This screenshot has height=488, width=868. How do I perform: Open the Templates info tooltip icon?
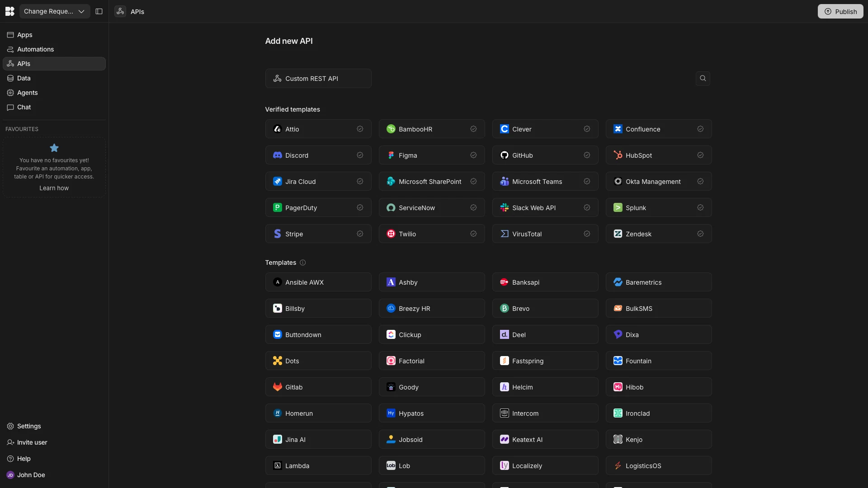point(302,263)
